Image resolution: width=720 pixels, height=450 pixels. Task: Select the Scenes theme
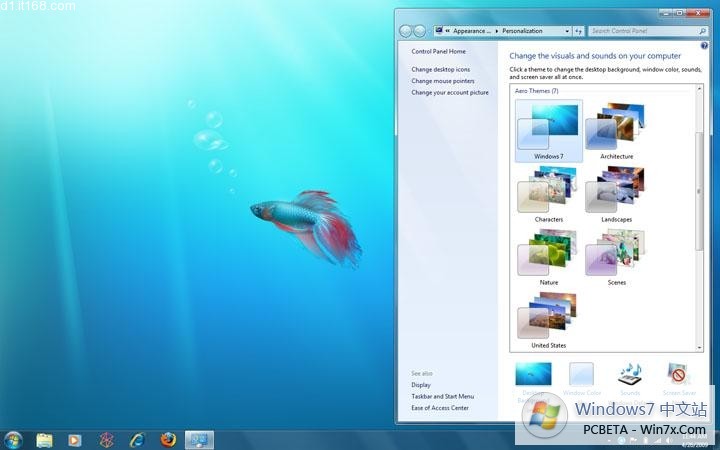(616, 257)
